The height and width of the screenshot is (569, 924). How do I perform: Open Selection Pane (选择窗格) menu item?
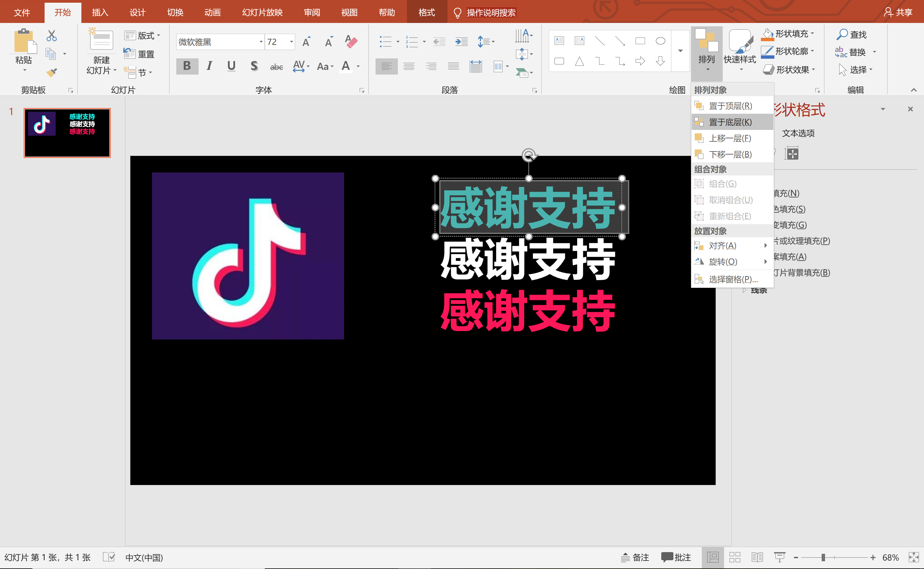coord(733,279)
